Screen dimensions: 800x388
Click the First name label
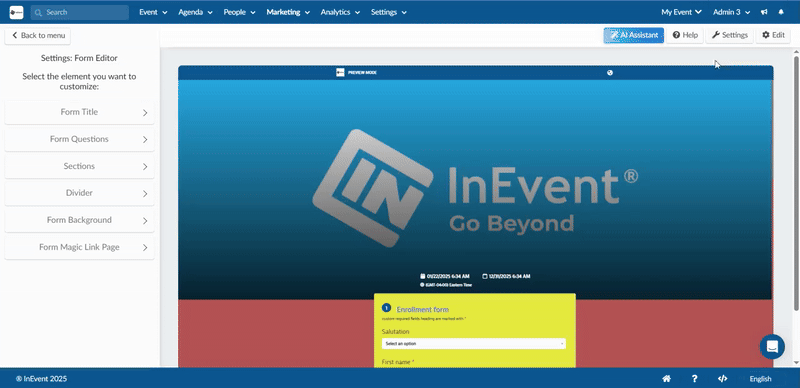pyautogui.click(x=398, y=362)
